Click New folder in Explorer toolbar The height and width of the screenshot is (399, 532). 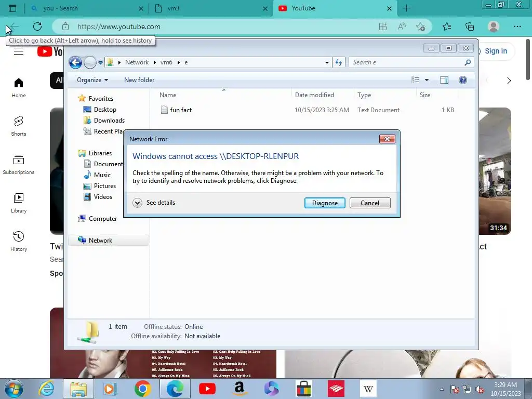(139, 80)
